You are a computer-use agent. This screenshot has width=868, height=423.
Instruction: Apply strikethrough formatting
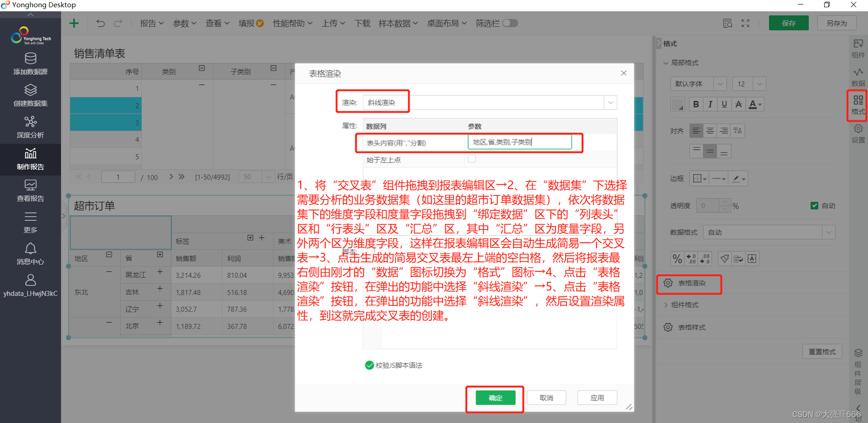click(738, 105)
